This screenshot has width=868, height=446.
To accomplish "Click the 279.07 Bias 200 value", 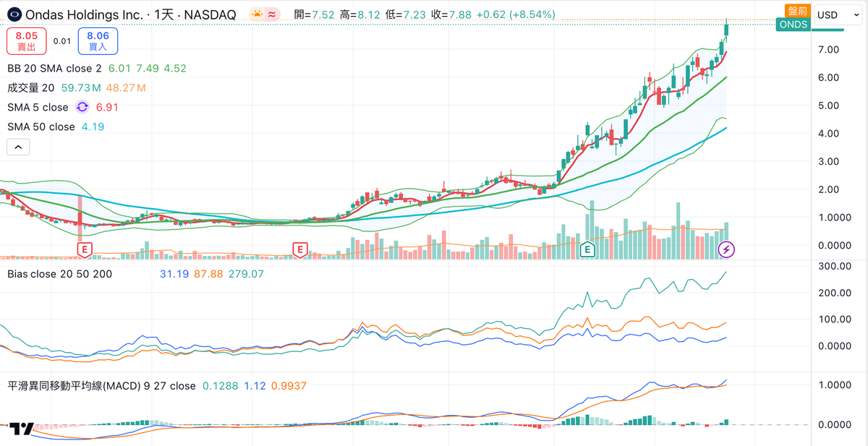I will pos(246,275).
